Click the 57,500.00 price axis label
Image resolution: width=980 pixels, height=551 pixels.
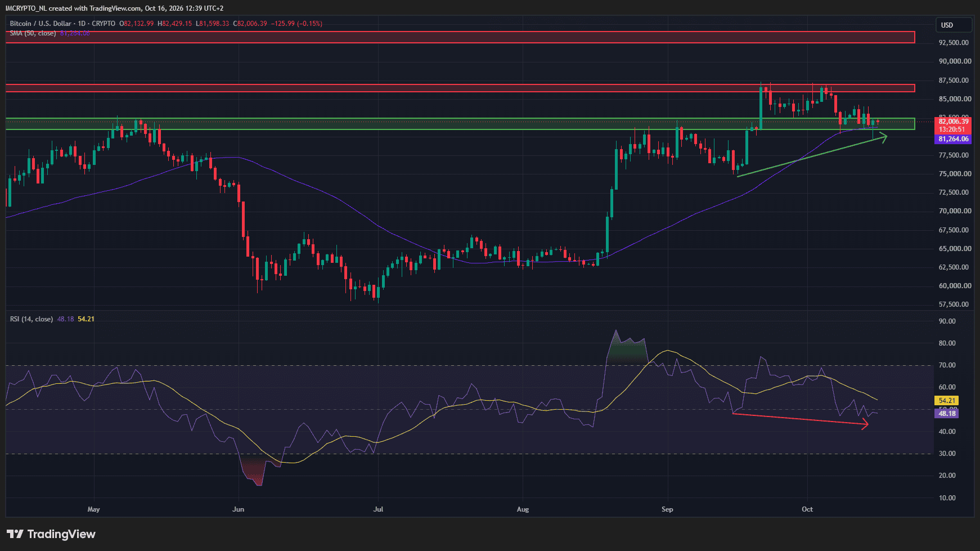click(x=954, y=304)
